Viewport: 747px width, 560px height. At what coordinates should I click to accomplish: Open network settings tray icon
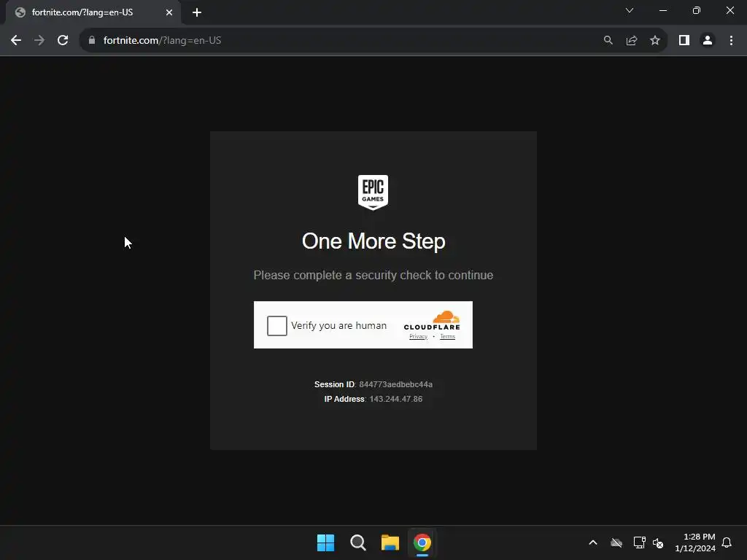(639, 542)
